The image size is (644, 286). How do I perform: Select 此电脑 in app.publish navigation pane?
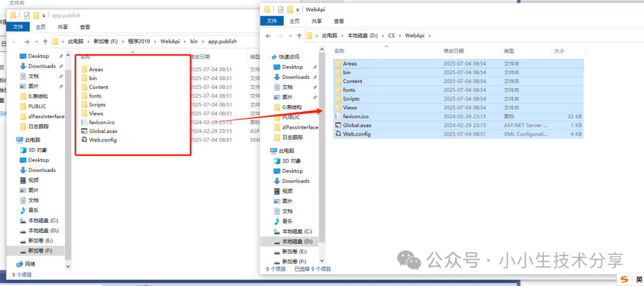point(29,140)
